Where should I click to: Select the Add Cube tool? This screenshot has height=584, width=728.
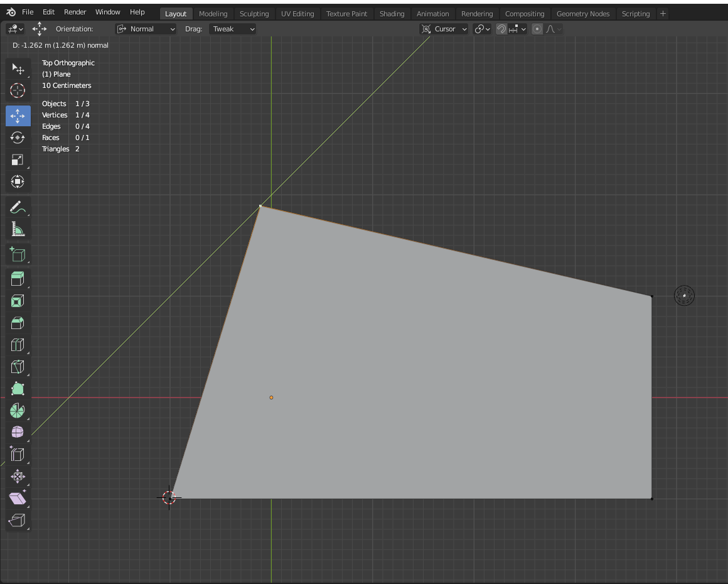point(18,254)
